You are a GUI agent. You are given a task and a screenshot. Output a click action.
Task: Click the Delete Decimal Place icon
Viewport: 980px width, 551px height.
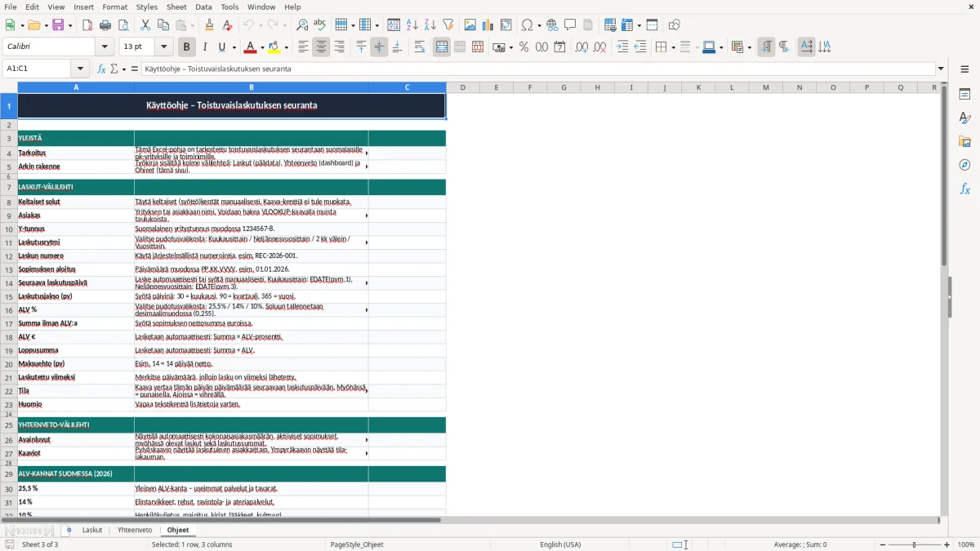point(599,47)
